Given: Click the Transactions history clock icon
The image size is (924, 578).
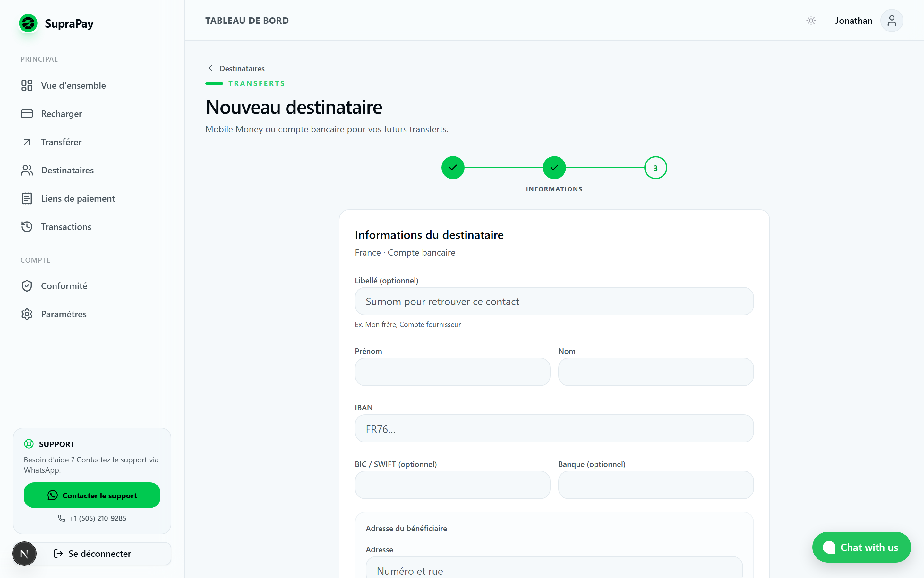Looking at the screenshot, I should 27,227.
